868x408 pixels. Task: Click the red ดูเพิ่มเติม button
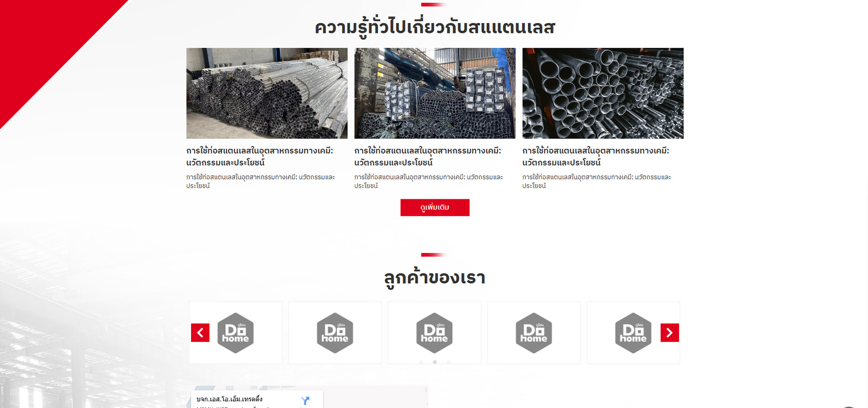tap(435, 208)
